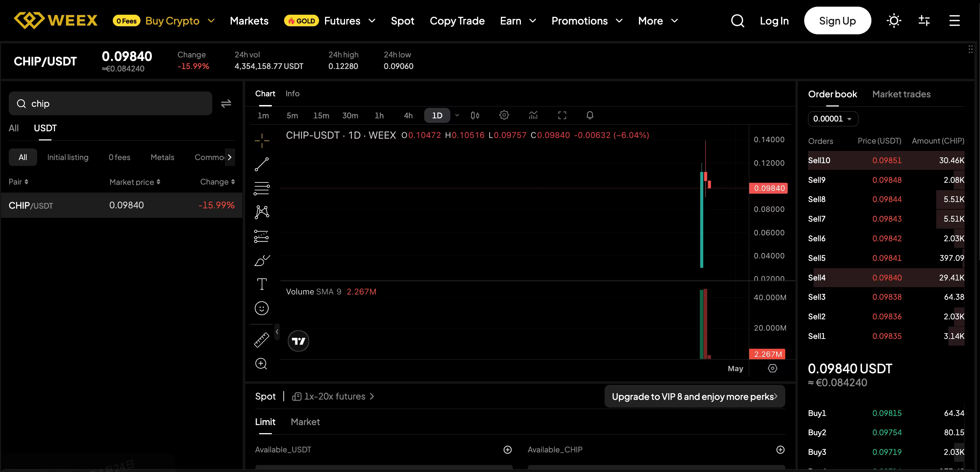The height and width of the screenshot is (472, 980).
Task: Select the CHIP/USDT pair row
Action: (121, 206)
